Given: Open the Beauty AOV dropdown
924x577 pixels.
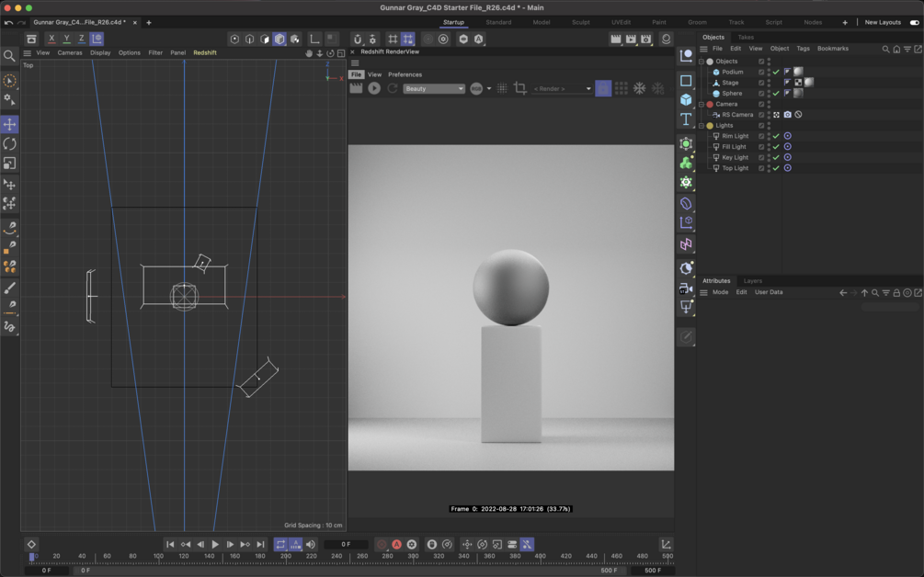Looking at the screenshot, I should coord(434,88).
